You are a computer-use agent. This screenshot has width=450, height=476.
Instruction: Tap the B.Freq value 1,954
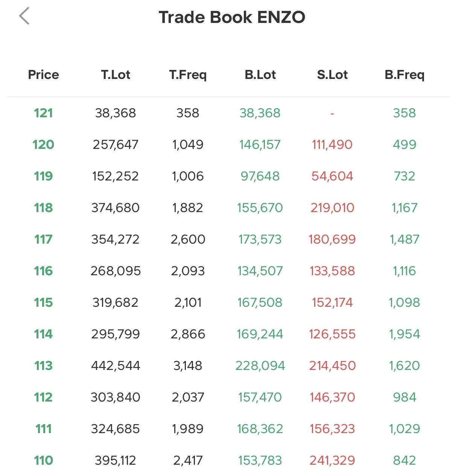coord(404,334)
